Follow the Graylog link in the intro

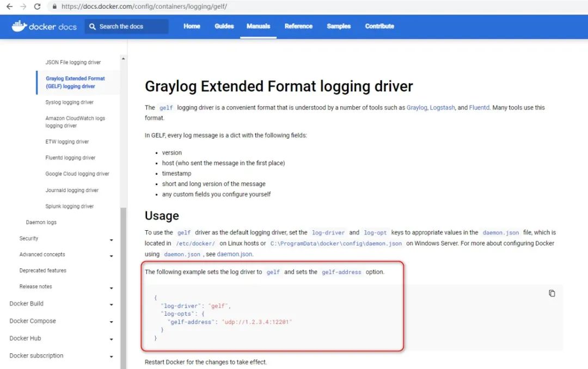point(416,108)
